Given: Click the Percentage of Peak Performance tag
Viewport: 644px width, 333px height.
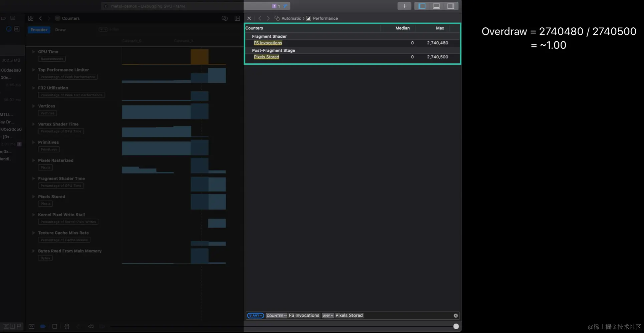Looking at the screenshot, I should click(68, 77).
